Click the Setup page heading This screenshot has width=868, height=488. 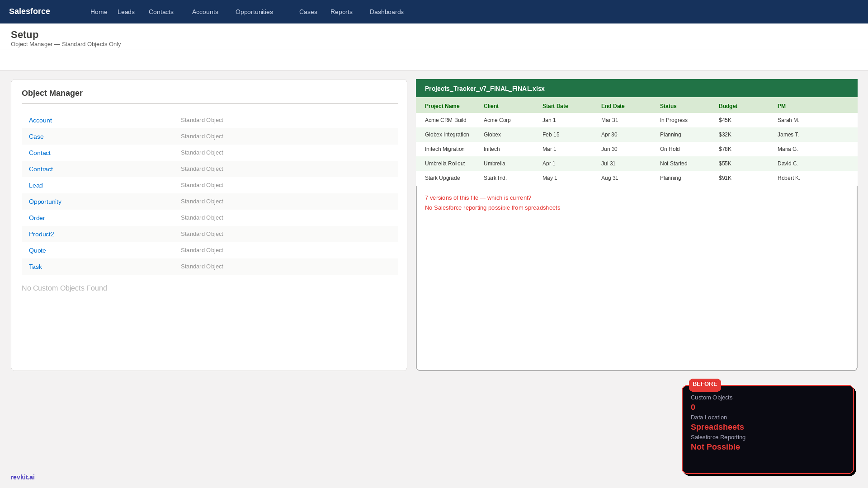click(24, 35)
